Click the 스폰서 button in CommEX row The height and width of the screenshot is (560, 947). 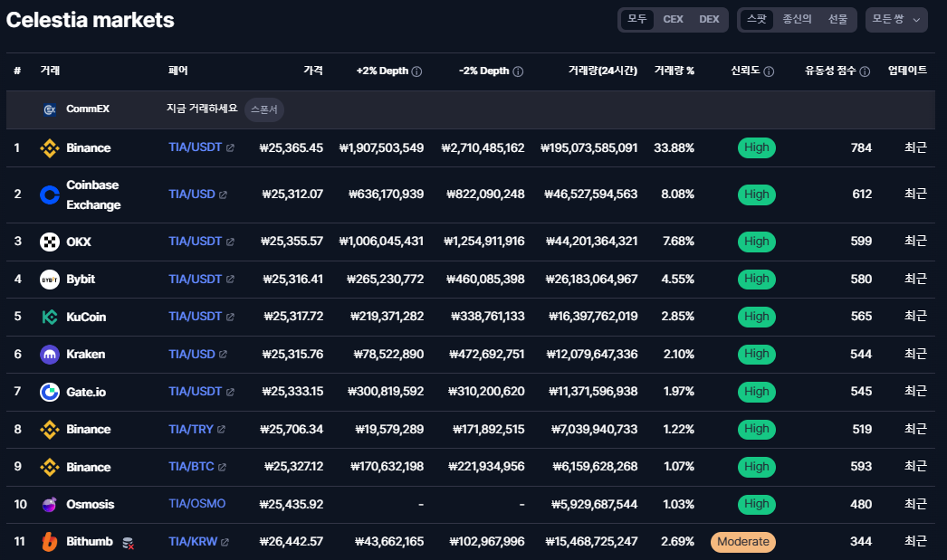point(264,109)
